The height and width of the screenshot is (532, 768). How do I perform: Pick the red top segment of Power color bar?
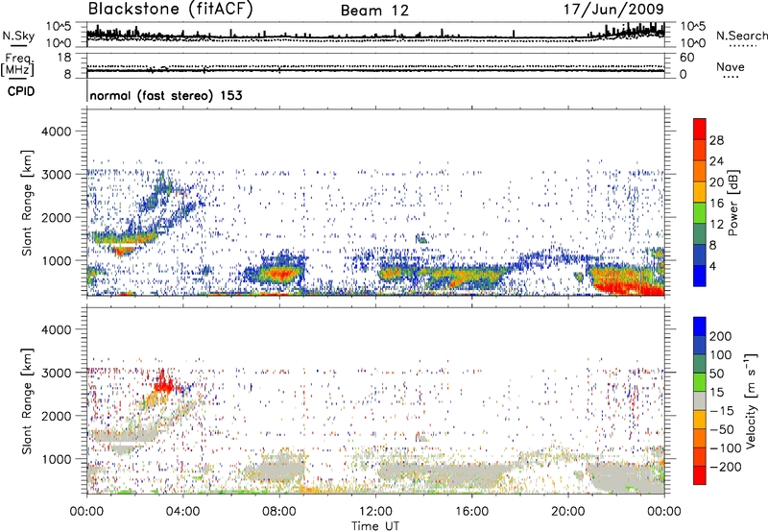tap(700, 129)
